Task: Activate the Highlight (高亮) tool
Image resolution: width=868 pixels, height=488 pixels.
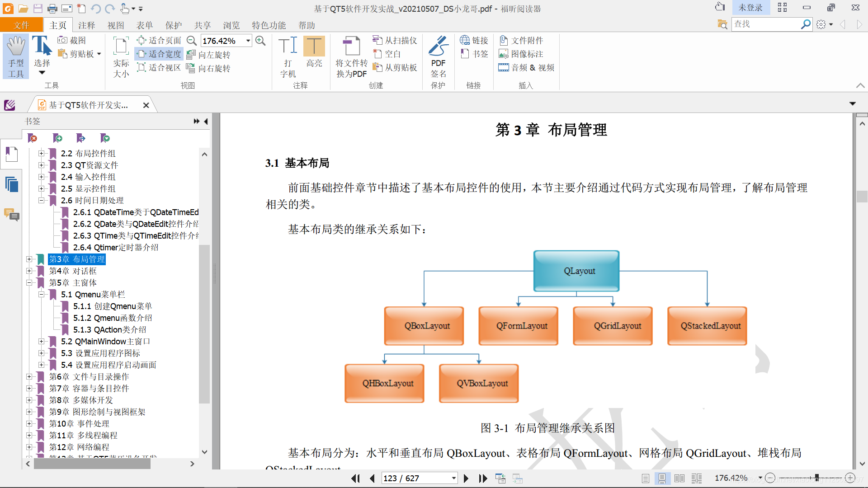Action: coord(314,46)
